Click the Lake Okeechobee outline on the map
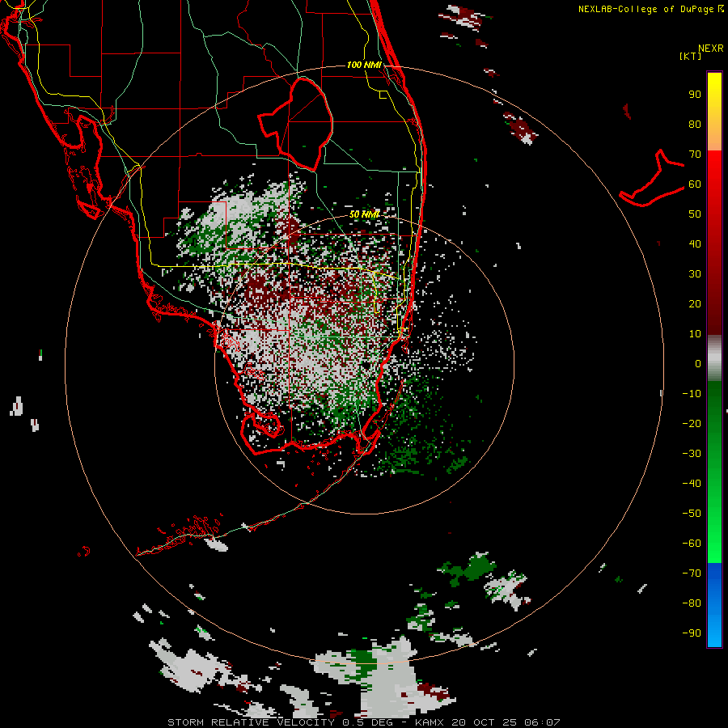Screen dimensions: 728x728 tap(296, 124)
